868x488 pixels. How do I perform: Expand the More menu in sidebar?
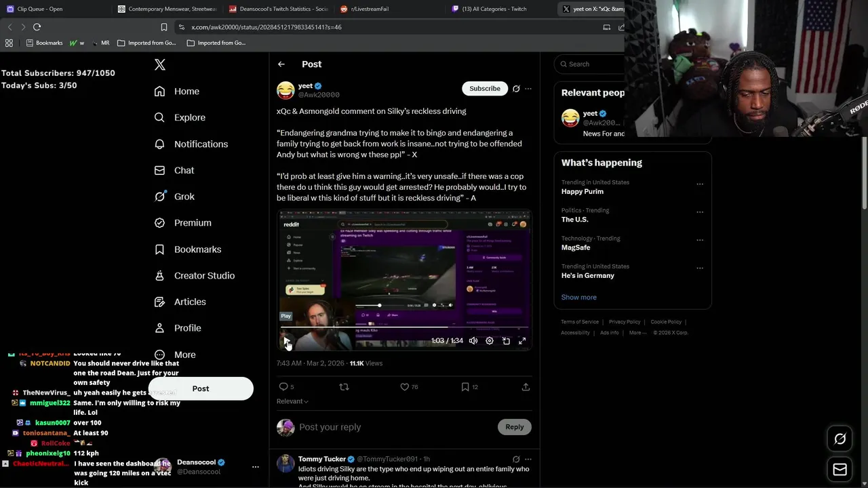click(x=175, y=354)
